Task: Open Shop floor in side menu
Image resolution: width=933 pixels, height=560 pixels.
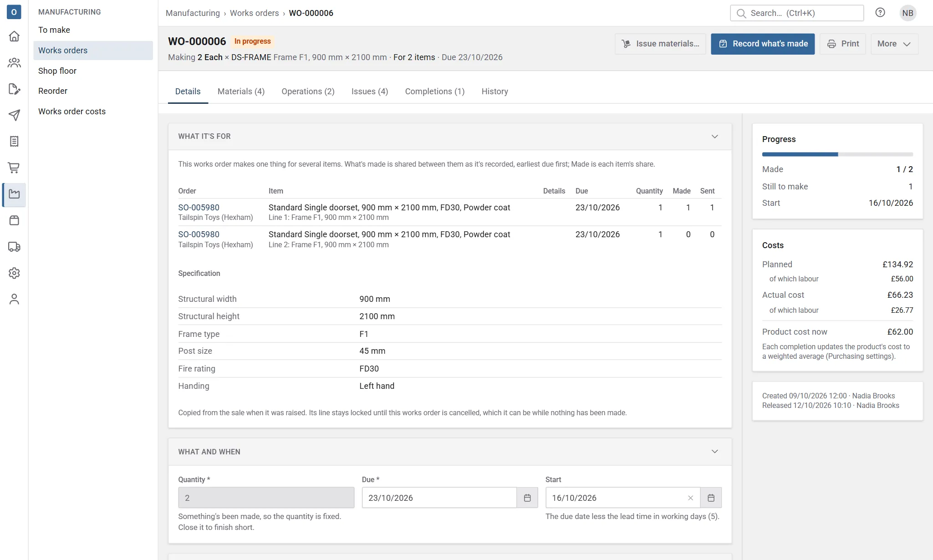Action: tap(93, 71)
